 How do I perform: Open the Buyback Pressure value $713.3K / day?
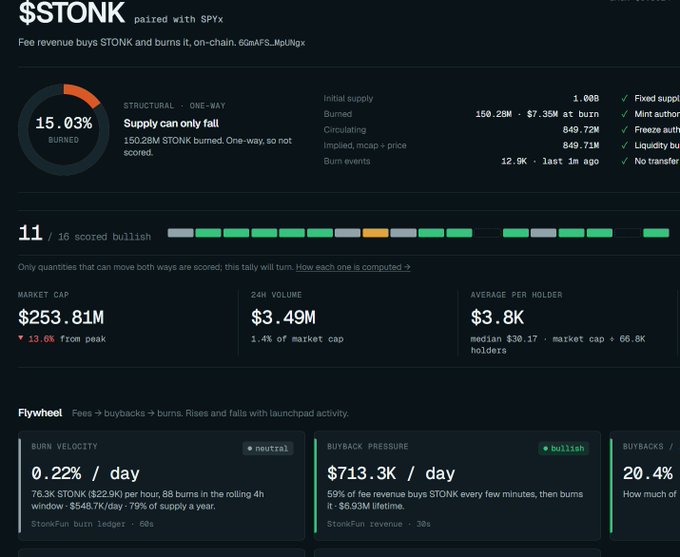pos(391,473)
